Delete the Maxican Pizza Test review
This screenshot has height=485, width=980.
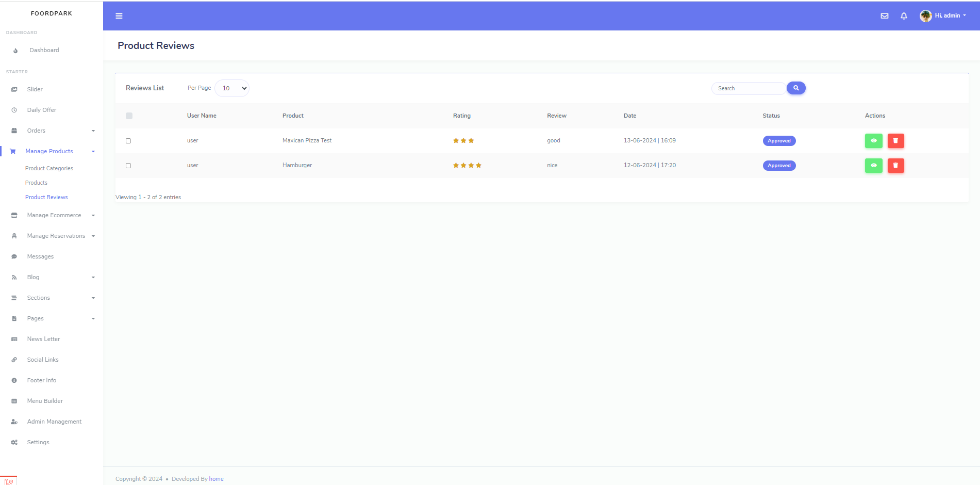895,141
